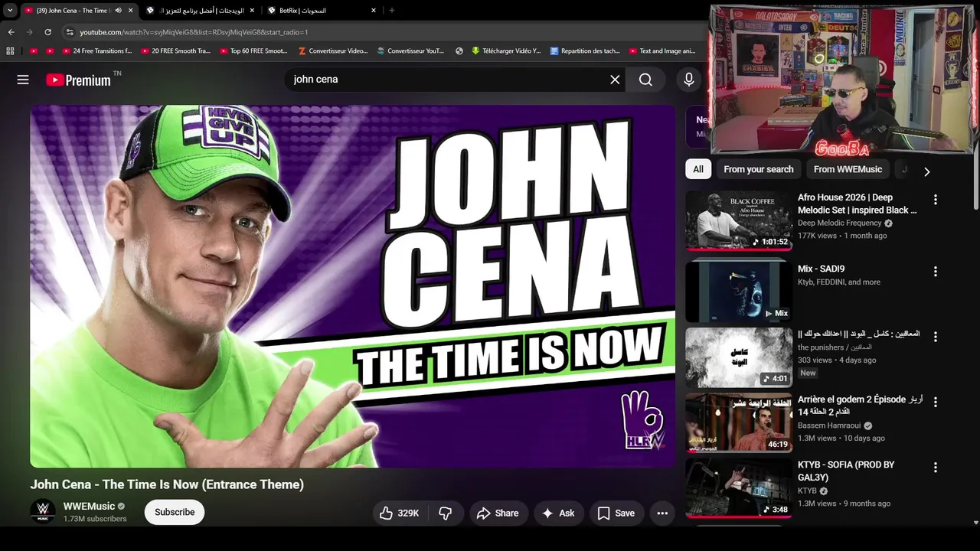Open a new browser tab
Viewport: 980px width, 551px height.
point(392,11)
